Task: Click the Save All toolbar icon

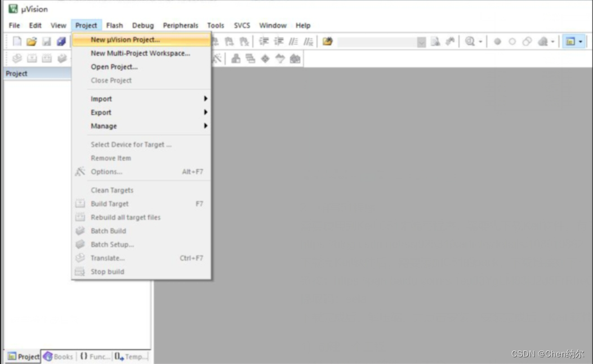Action: (61, 41)
